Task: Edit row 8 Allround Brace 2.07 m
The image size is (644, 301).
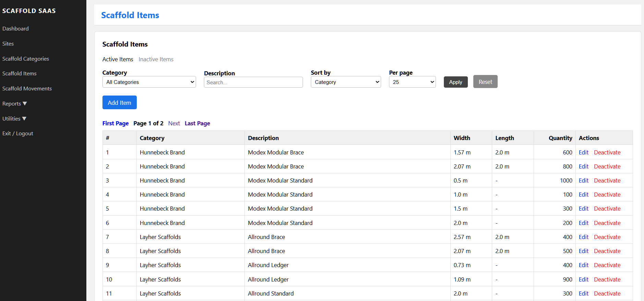Action: click(x=583, y=251)
